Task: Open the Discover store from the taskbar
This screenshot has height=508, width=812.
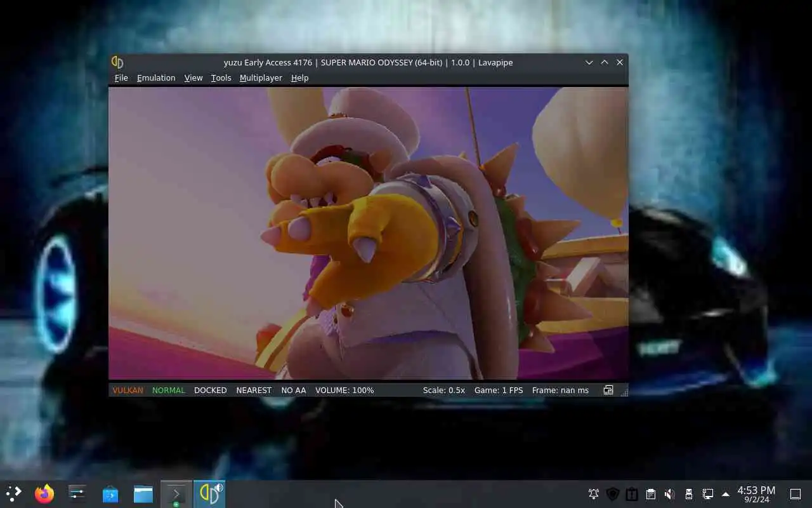Action: coord(110,493)
